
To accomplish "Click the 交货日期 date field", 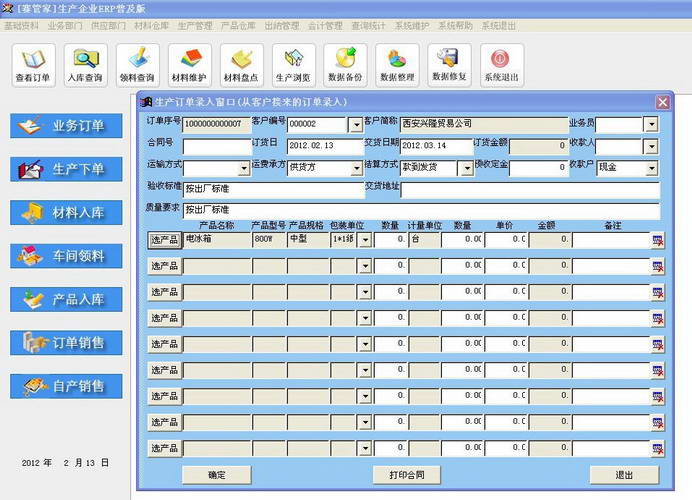I will coord(437,146).
